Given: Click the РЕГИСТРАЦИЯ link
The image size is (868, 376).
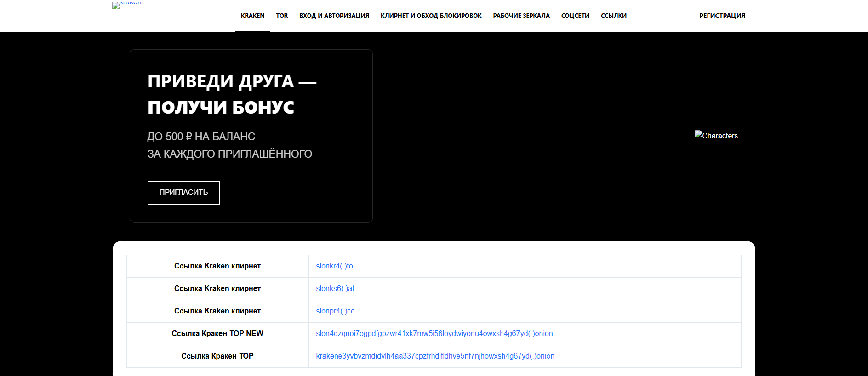Looking at the screenshot, I should tap(722, 16).
